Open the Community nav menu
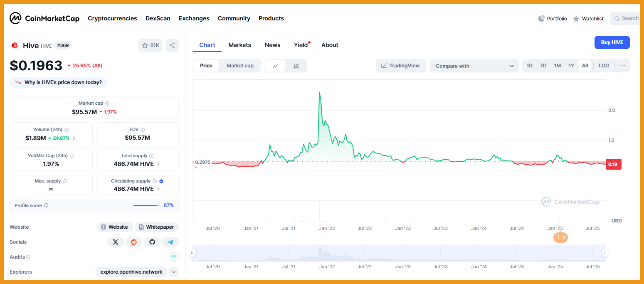This screenshot has height=284, width=644. (234, 18)
